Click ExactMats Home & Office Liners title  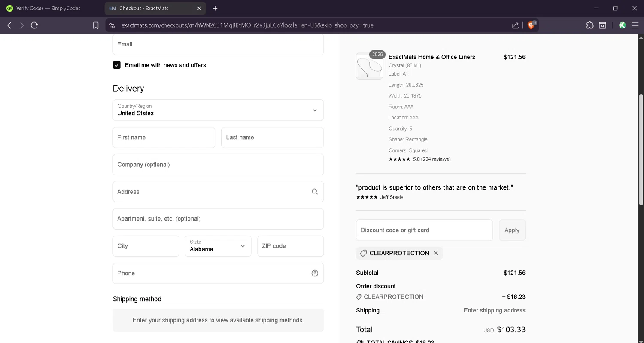tap(431, 57)
